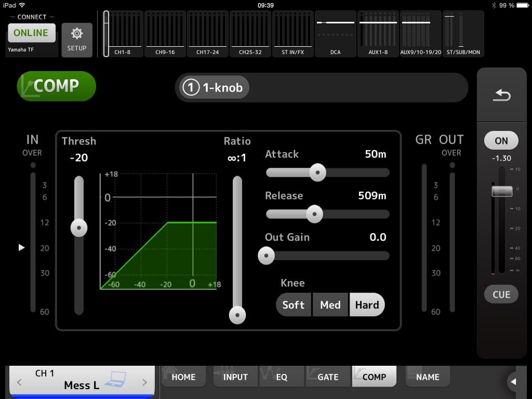The height and width of the screenshot is (399, 532).
Task: Switch to the GATE tab
Action: click(327, 377)
